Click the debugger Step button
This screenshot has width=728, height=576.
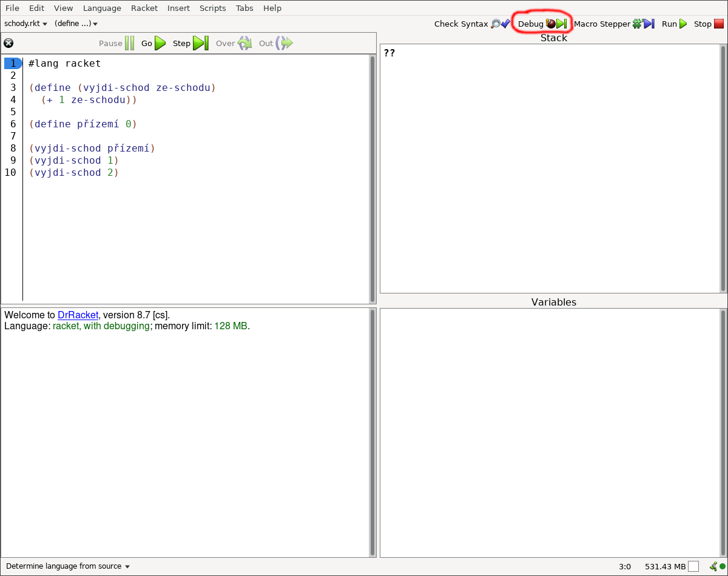click(190, 43)
